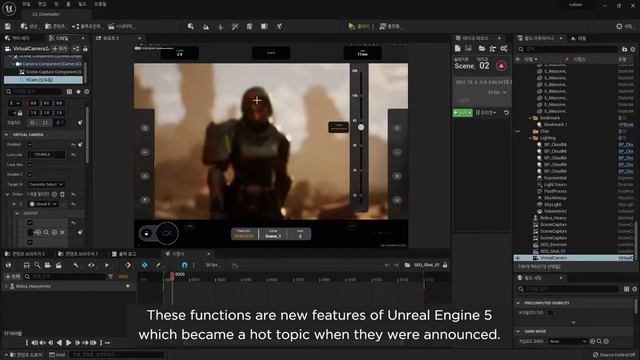The image size is (640, 360).
Task: Open the Blueprints toolbar menu
Action: [87, 26]
